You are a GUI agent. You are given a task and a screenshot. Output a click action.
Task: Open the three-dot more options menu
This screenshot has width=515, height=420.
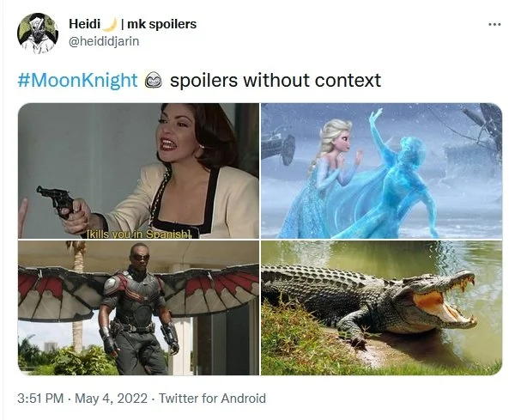[x=494, y=24]
